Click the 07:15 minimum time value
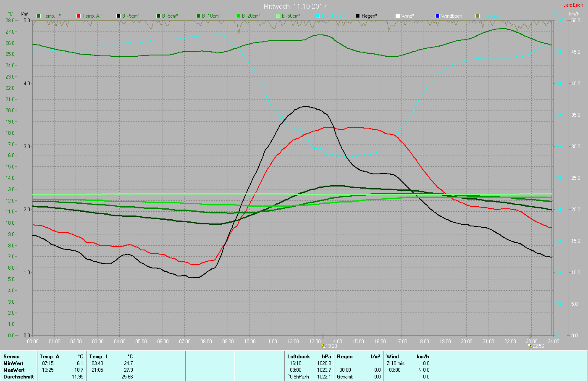Viewport: 588px width, 381px height. click(48, 363)
